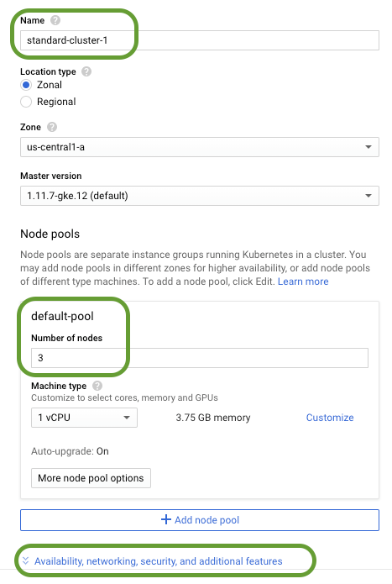The height and width of the screenshot is (584, 392).
Task: Open the us-central1-a zone dropdown
Action: (x=200, y=147)
